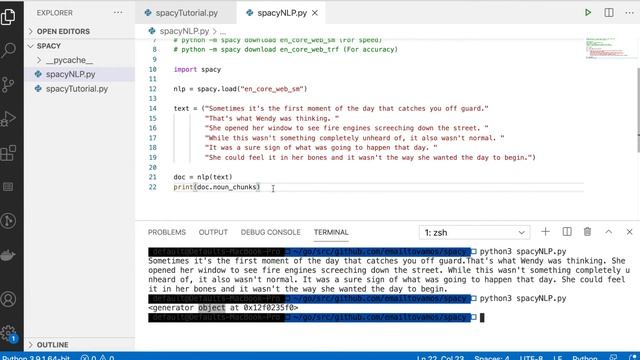Maximize the panel with up chevron

coord(609,232)
